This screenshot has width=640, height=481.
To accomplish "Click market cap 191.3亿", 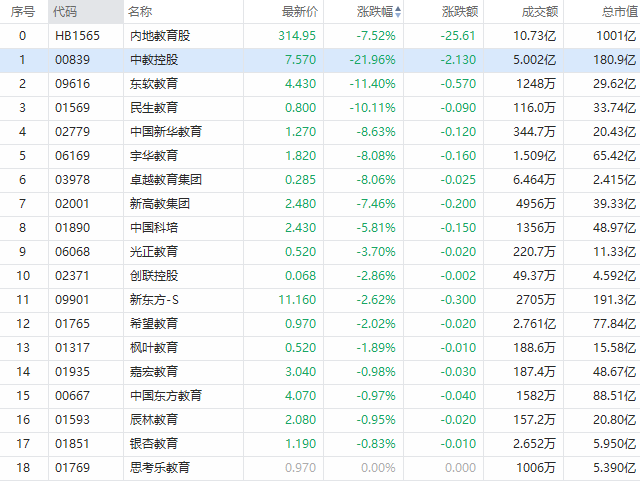I will [x=615, y=300].
